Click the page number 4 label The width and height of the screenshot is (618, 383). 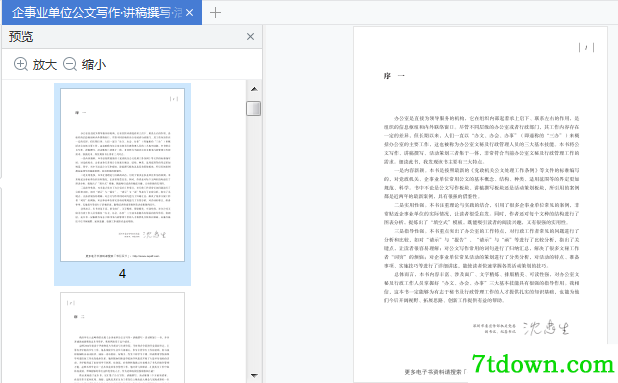click(x=122, y=273)
